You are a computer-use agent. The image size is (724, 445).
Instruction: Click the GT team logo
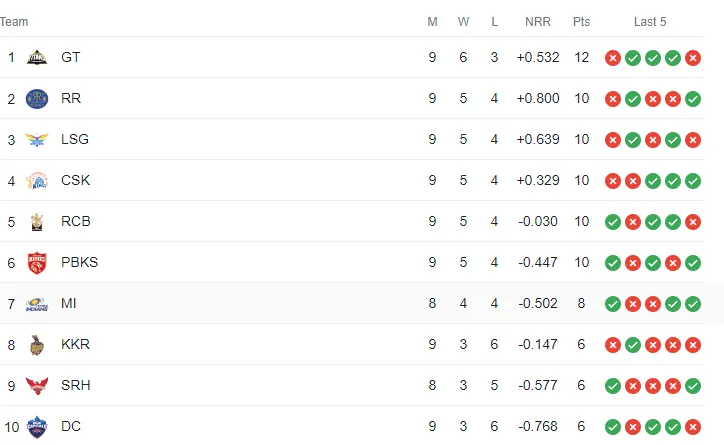coord(37,58)
